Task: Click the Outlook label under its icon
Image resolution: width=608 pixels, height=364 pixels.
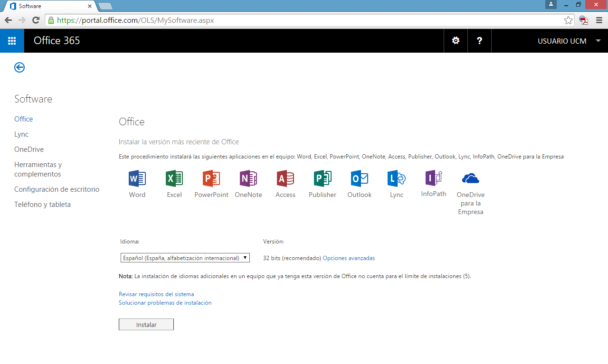Action: [360, 195]
